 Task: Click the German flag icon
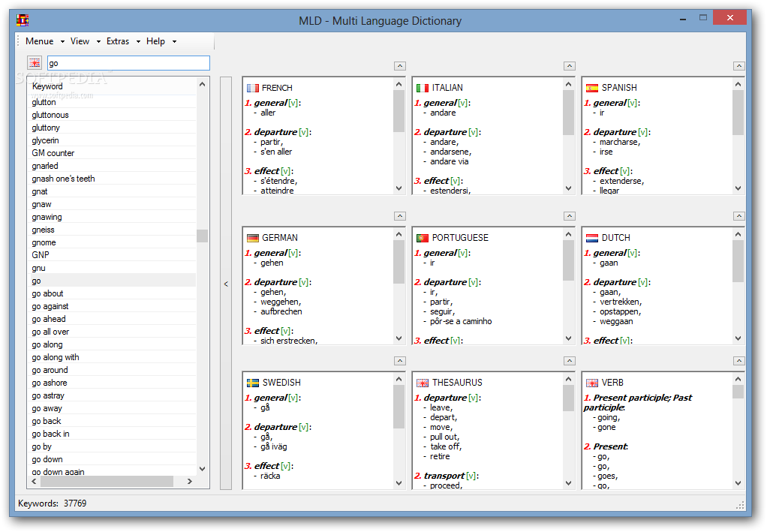[253, 238]
